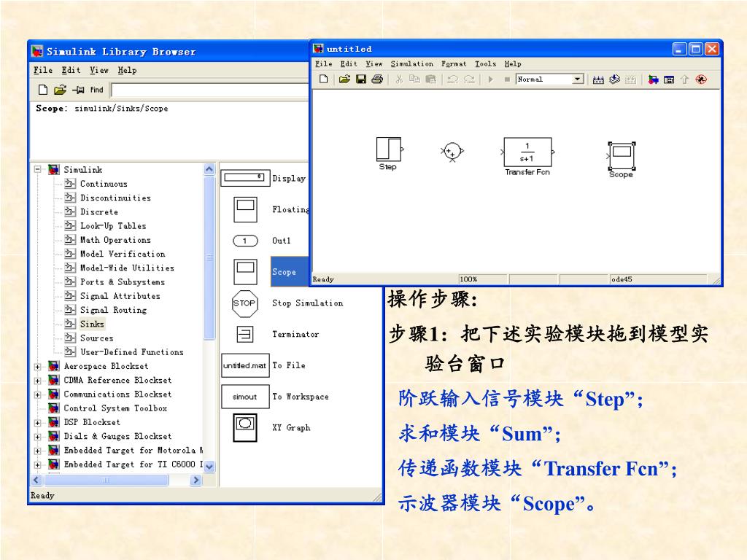
Task: Click the Cut scissors icon
Action: 399,79
